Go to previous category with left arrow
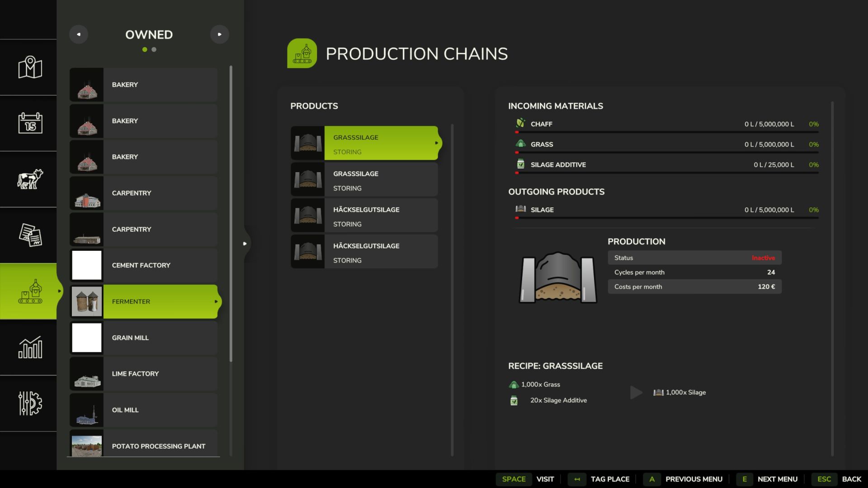 pyautogui.click(x=79, y=34)
